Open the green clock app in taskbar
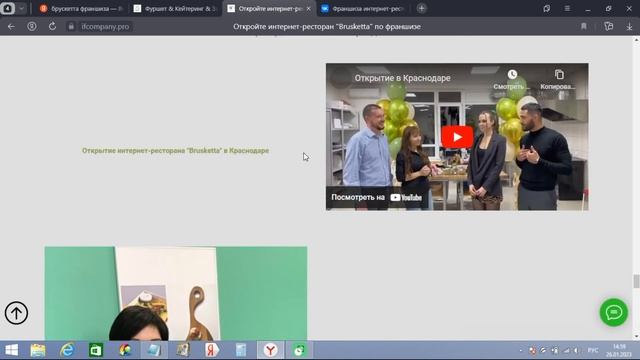The width and height of the screenshot is (640, 360). coord(299,350)
